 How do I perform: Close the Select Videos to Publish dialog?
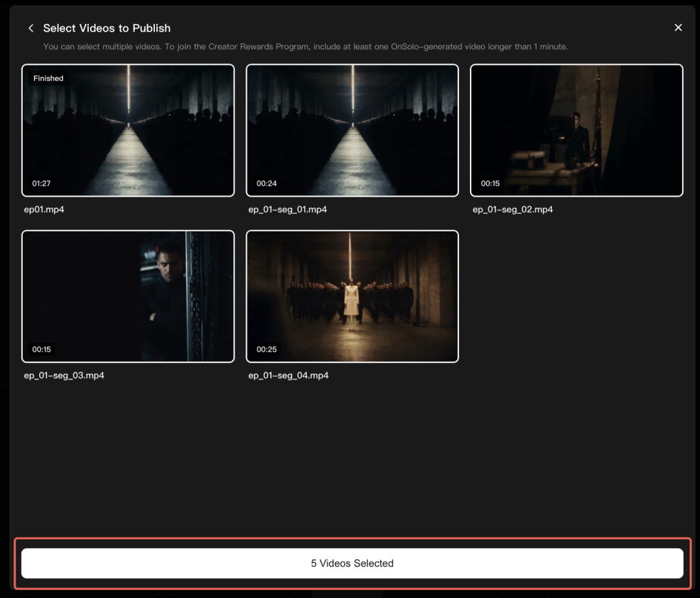pyautogui.click(x=678, y=28)
